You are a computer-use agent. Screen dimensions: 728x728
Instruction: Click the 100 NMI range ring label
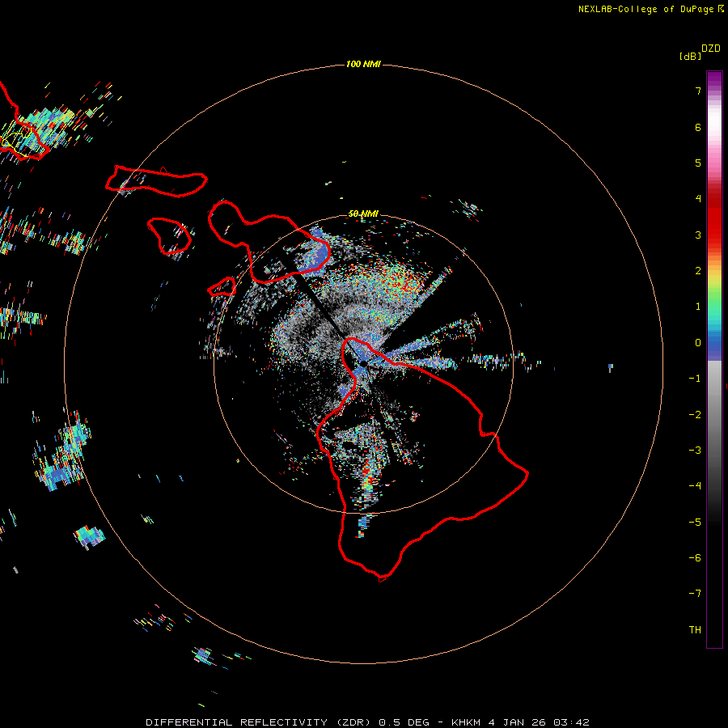363,64
